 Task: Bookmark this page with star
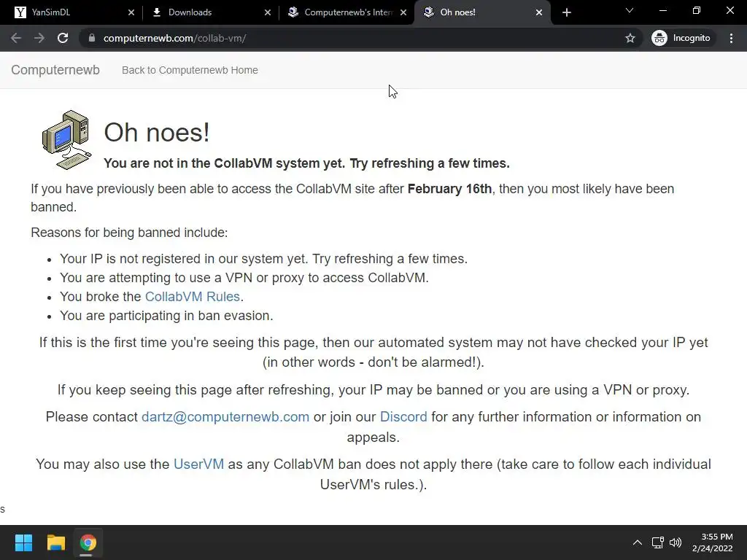tap(630, 38)
